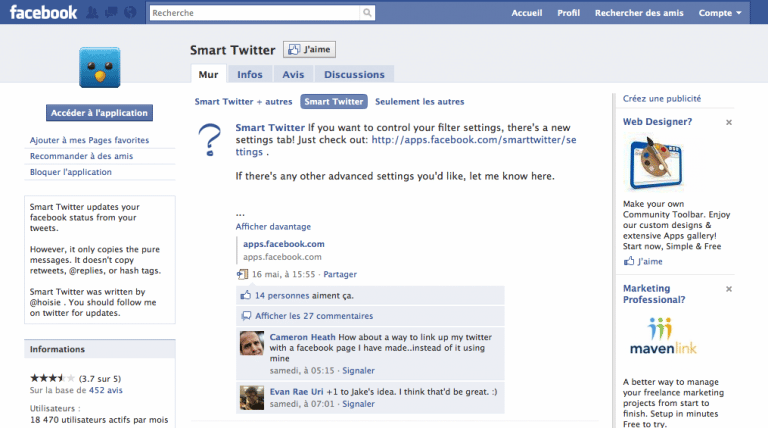This screenshot has width=768, height=428.
Task: Open the Compte dropdown menu
Action: point(720,13)
